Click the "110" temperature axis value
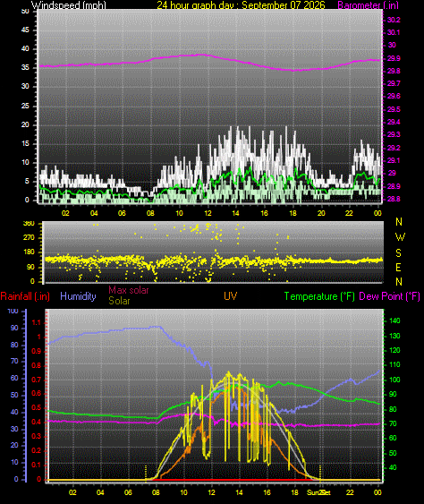This screenshot has height=504, width=424. [x=394, y=364]
